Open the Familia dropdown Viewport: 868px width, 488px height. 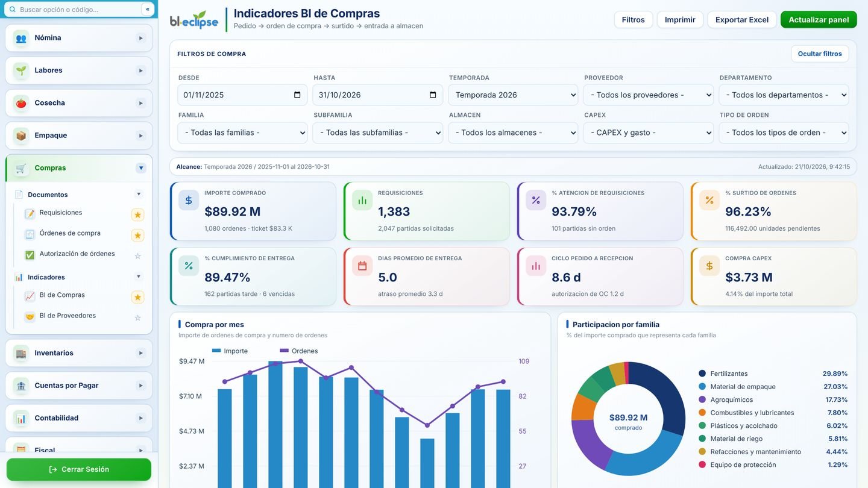point(242,133)
